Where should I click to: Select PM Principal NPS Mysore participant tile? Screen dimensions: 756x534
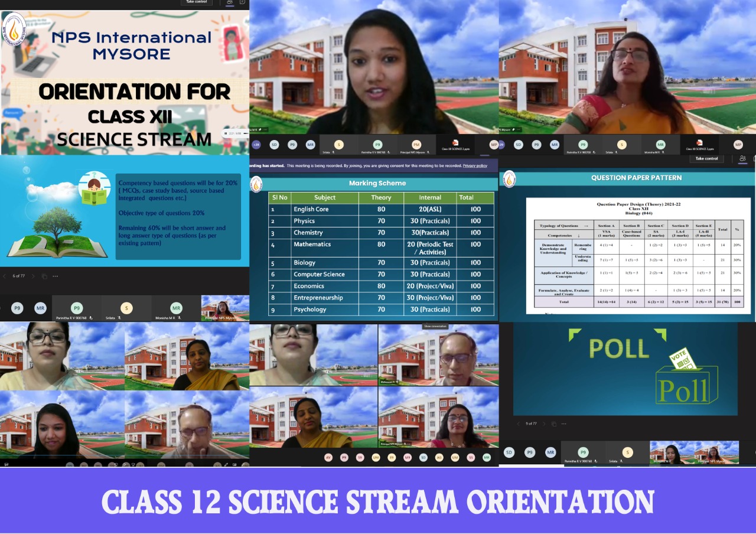pyautogui.click(x=416, y=145)
